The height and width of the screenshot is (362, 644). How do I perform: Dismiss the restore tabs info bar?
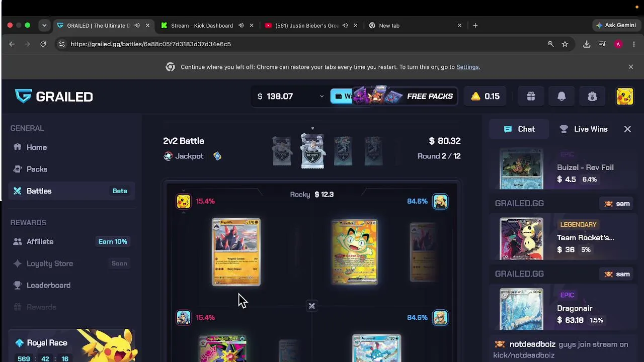point(631,67)
